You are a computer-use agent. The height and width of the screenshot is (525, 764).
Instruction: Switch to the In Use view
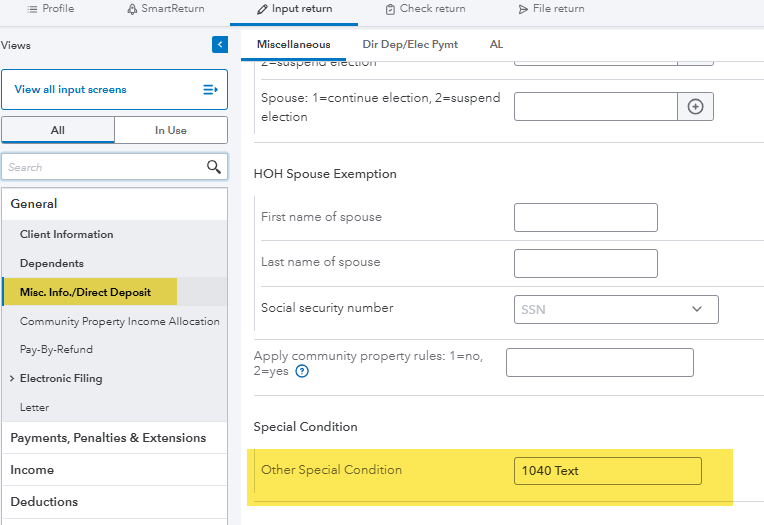point(171,130)
